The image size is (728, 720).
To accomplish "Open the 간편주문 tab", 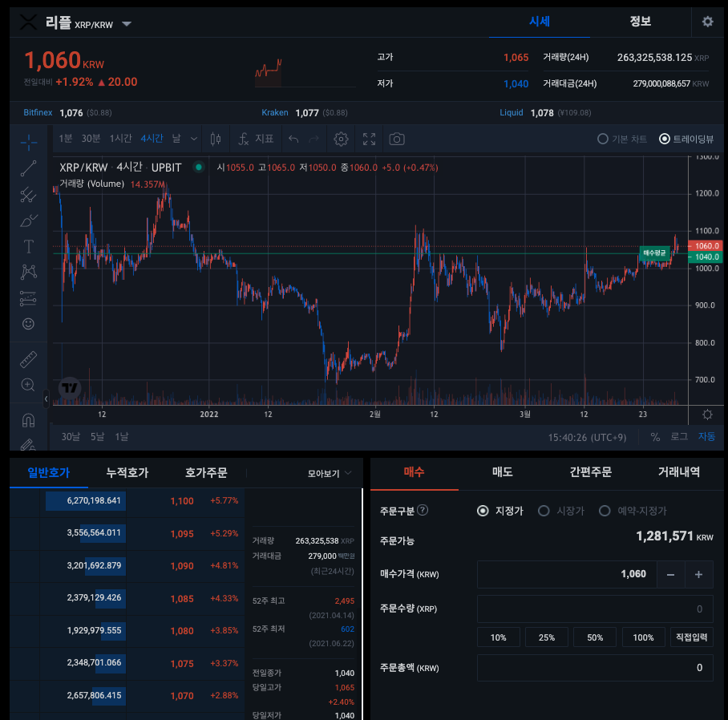I will [x=591, y=472].
